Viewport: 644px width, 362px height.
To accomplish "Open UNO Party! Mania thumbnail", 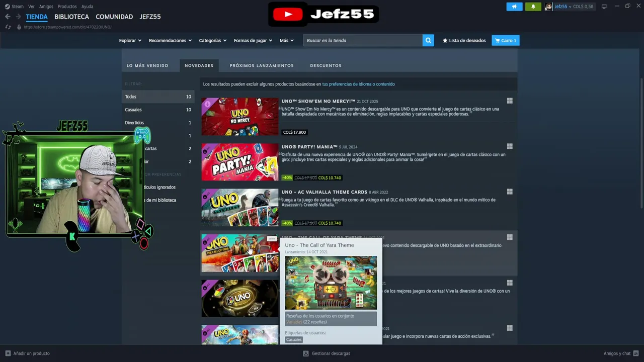I will pyautogui.click(x=240, y=162).
